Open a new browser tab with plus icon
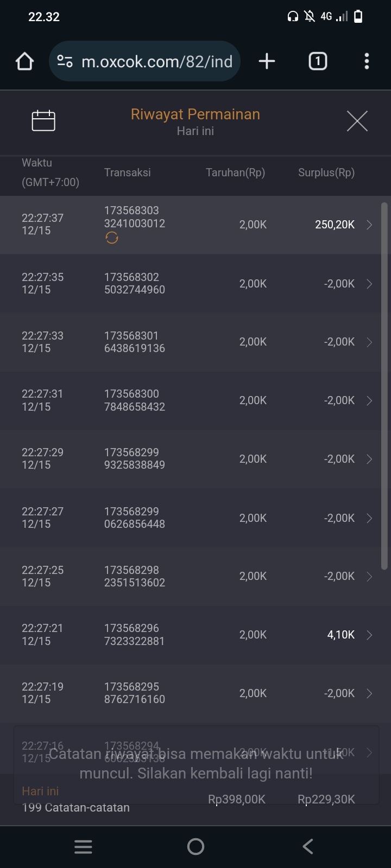 coord(267,61)
